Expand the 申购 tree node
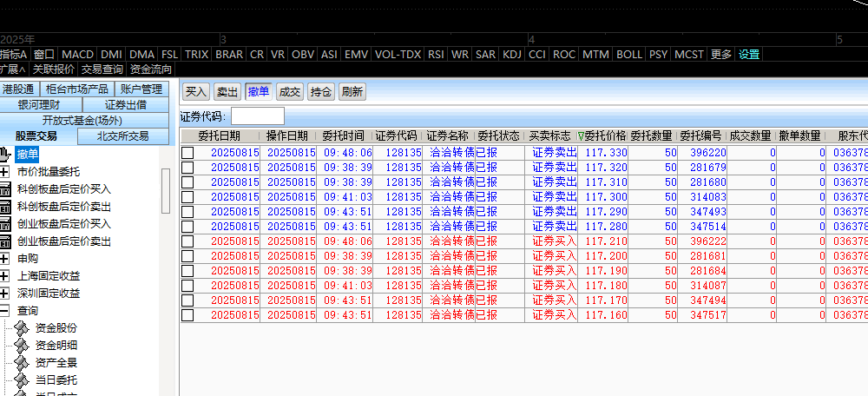The image size is (868, 396). (5, 258)
